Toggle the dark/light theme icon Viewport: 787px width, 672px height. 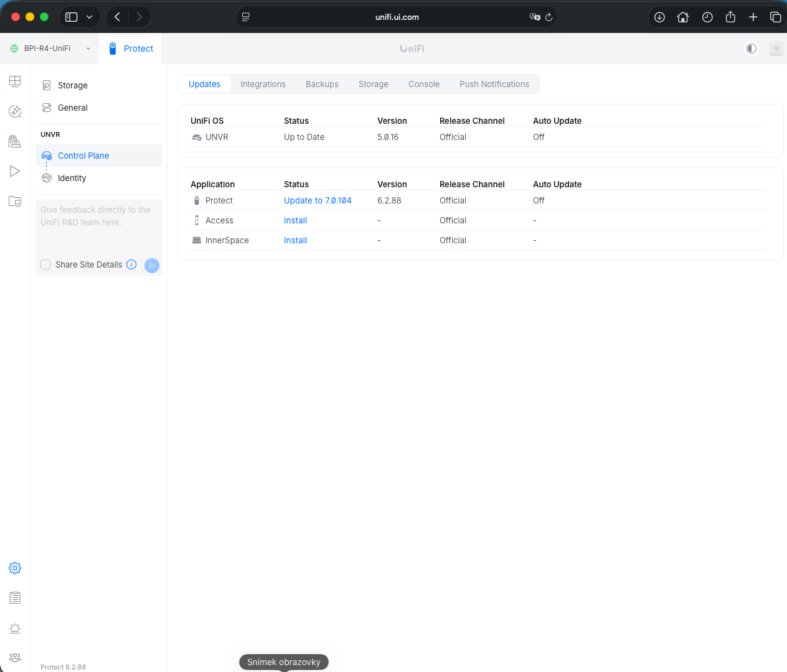(x=752, y=49)
